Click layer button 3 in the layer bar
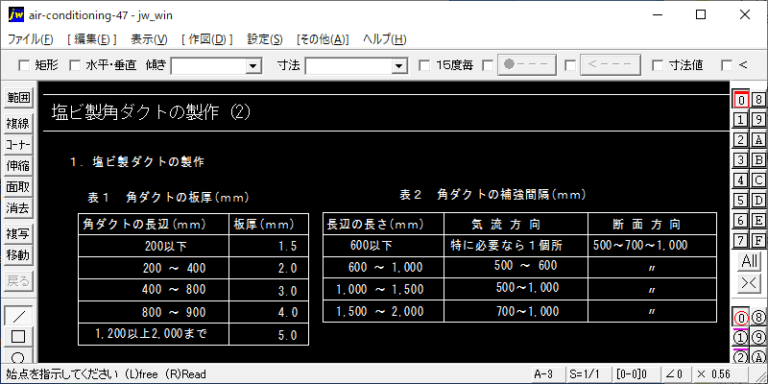The image size is (768, 384). pos(741,160)
